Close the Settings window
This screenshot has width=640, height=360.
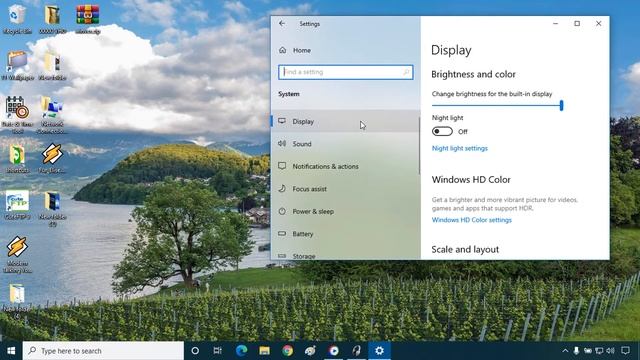coord(598,24)
